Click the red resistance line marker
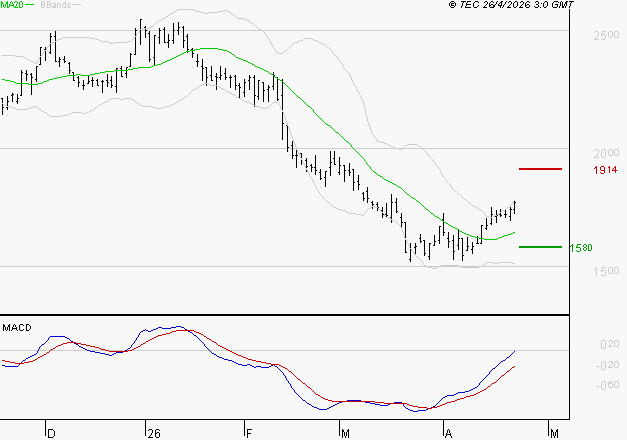Viewport: 627px width, 440px height. point(540,169)
